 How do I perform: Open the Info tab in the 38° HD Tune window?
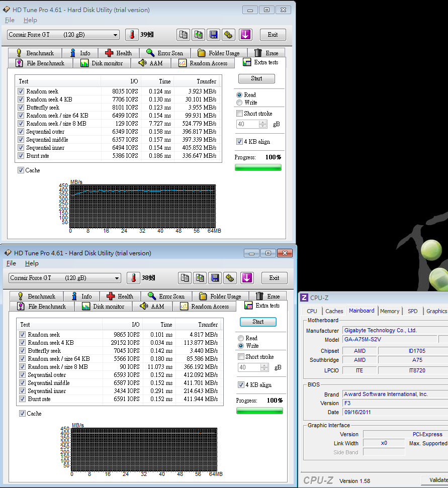pyautogui.click(x=81, y=297)
